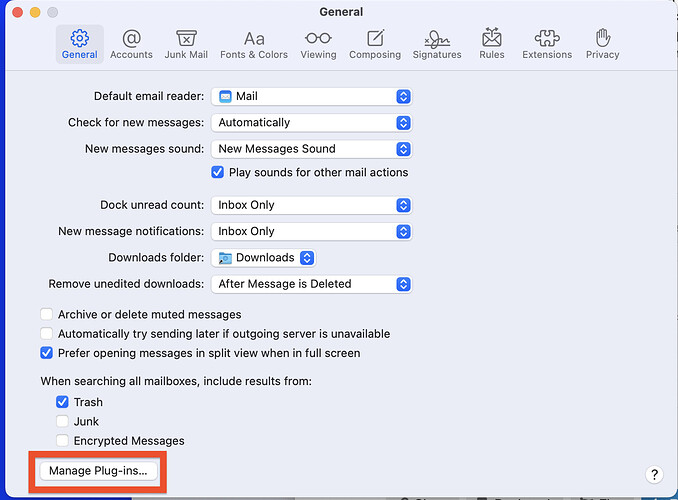Enable Archive or delete muted messages
The image size is (678, 500).
[47, 314]
